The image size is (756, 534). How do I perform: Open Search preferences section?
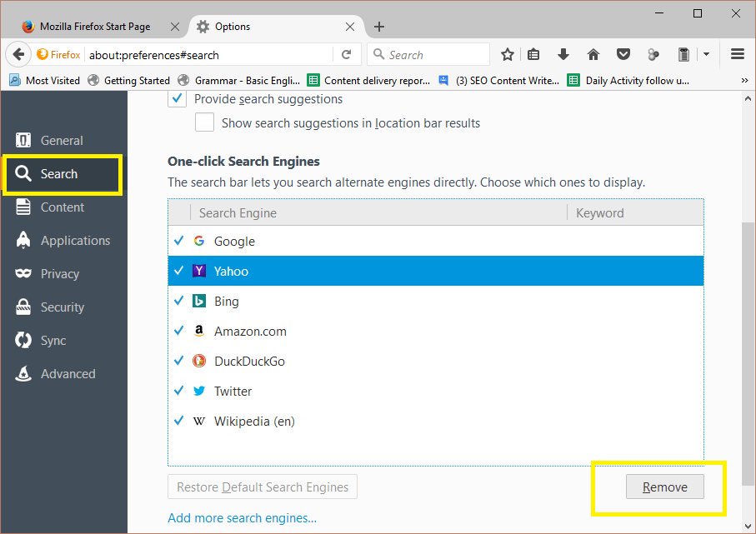(62, 174)
